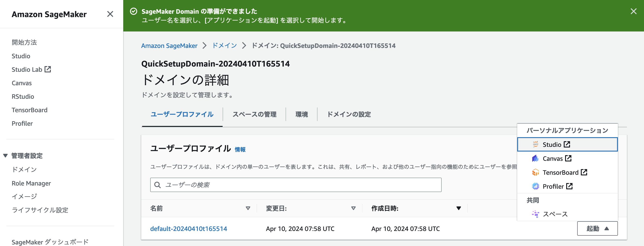Launch Profiler from the dropdown menu

coord(567,186)
